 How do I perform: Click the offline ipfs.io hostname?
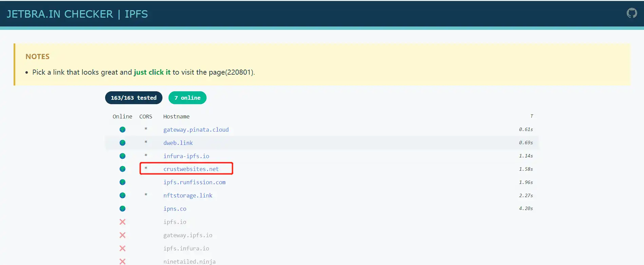pyautogui.click(x=175, y=222)
